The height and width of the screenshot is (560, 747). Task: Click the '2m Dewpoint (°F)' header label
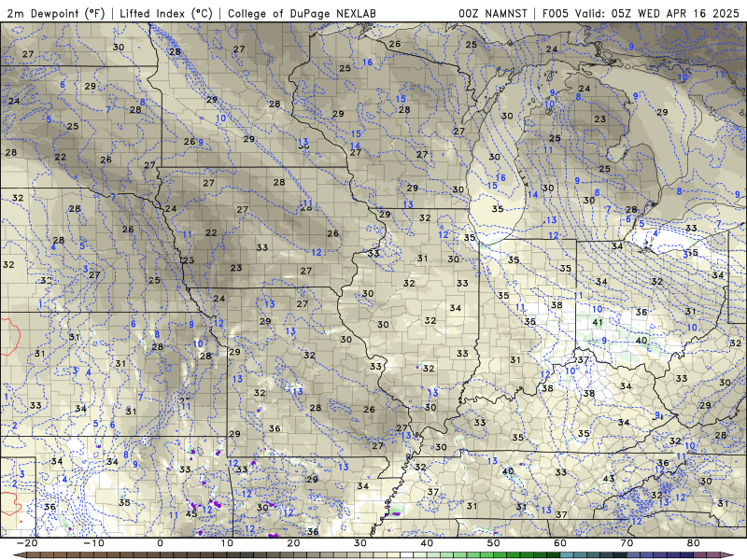[55, 13]
